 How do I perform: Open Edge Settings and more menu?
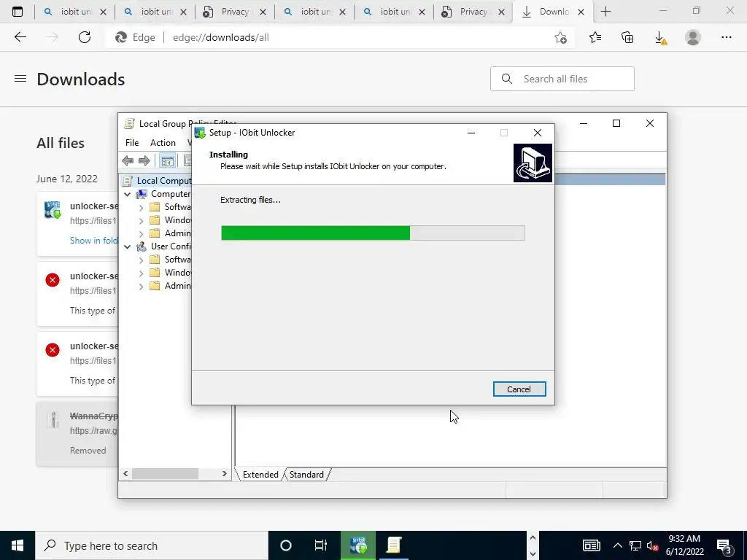click(726, 37)
